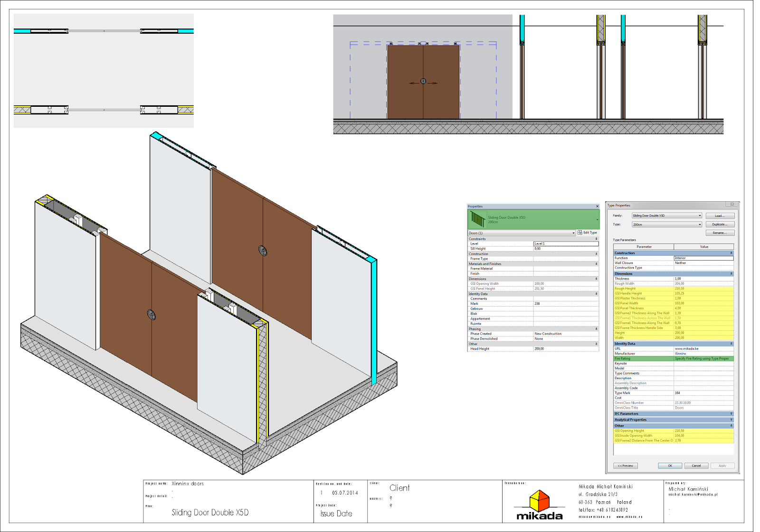760x532 pixels.
Task: Collapse the Dimensions section in Type Properties
Action: pyautogui.click(x=732, y=273)
